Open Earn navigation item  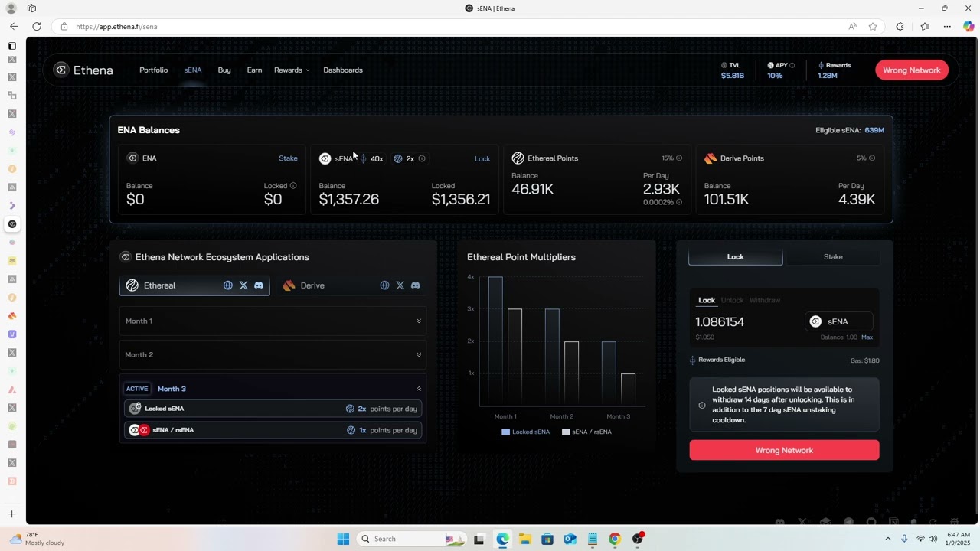[254, 70]
